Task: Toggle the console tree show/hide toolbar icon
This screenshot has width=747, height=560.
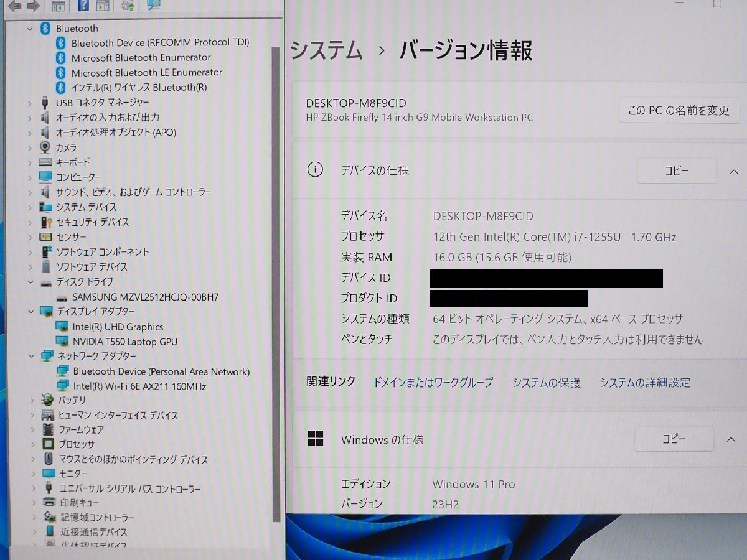Action: [x=58, y=6]
